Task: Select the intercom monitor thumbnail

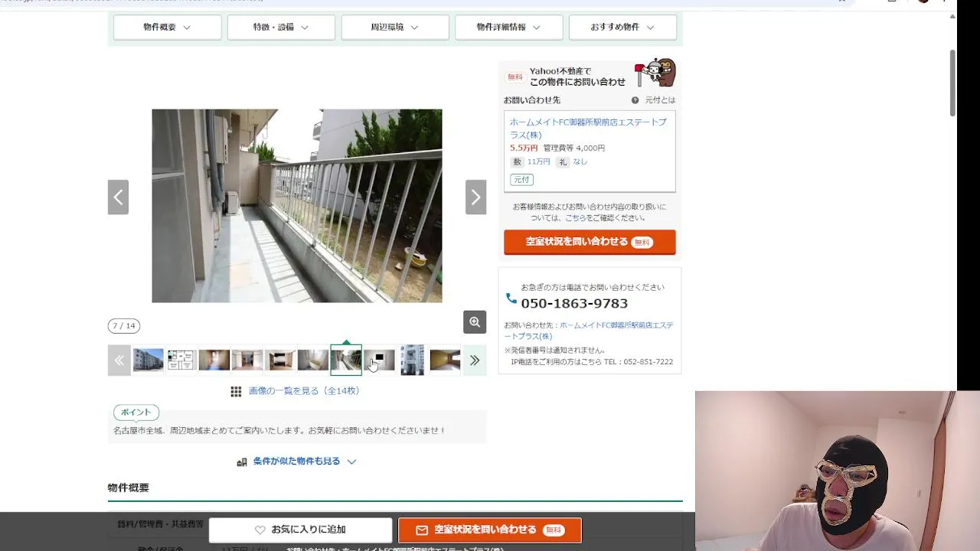Action: [379, 360]
